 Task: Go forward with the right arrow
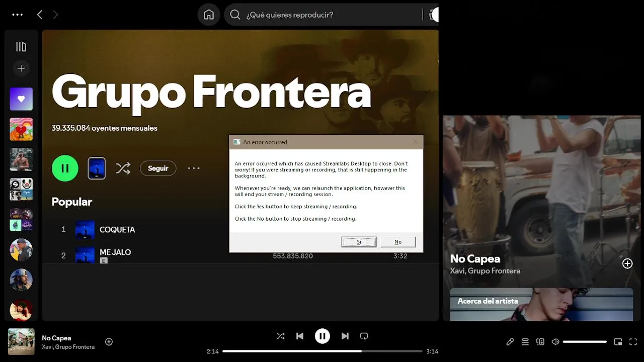tap(55, 15)
